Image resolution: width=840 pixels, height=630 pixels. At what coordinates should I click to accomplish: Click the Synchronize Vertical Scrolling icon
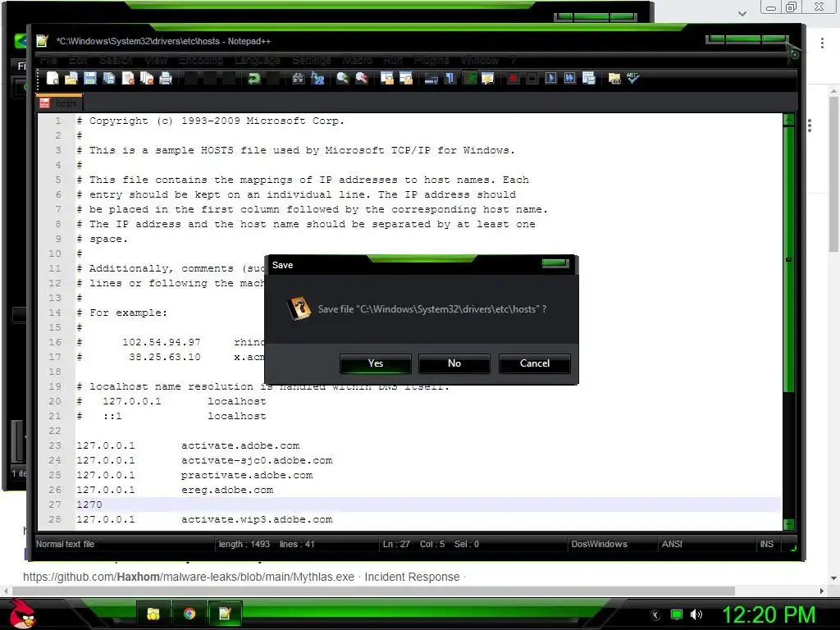tap(387, 78)
